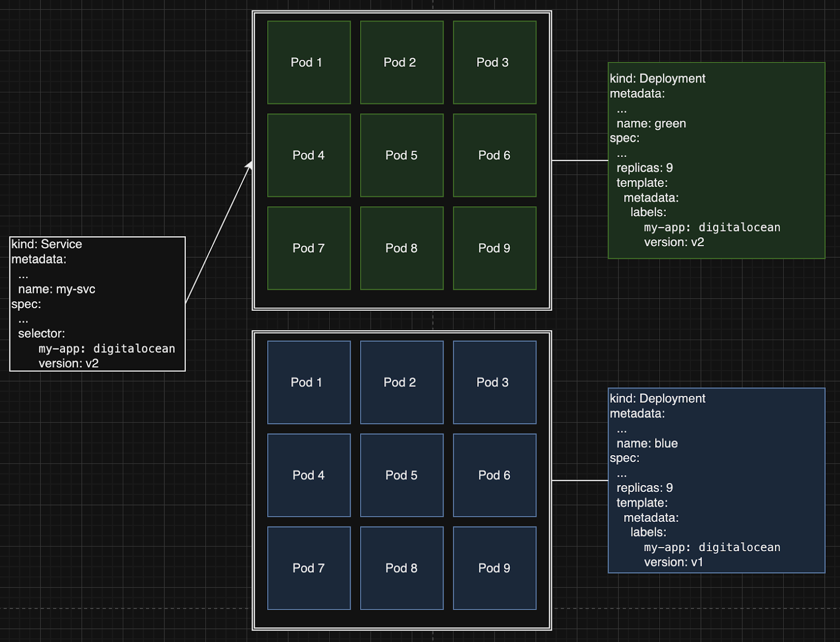Pick blue Pod 5 in bottom group
The width and height of the screenshot is (840, 642).
click(402, 475)
